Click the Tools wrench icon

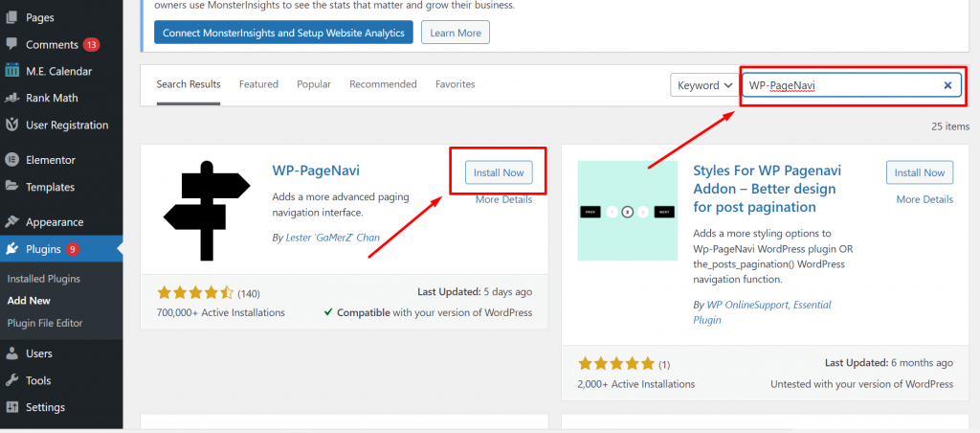point(11,380)
